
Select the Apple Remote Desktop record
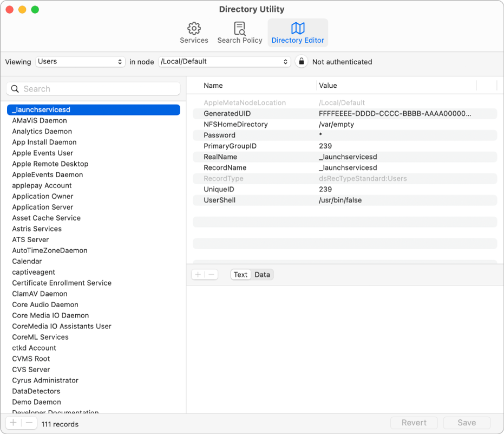point(50,164)
